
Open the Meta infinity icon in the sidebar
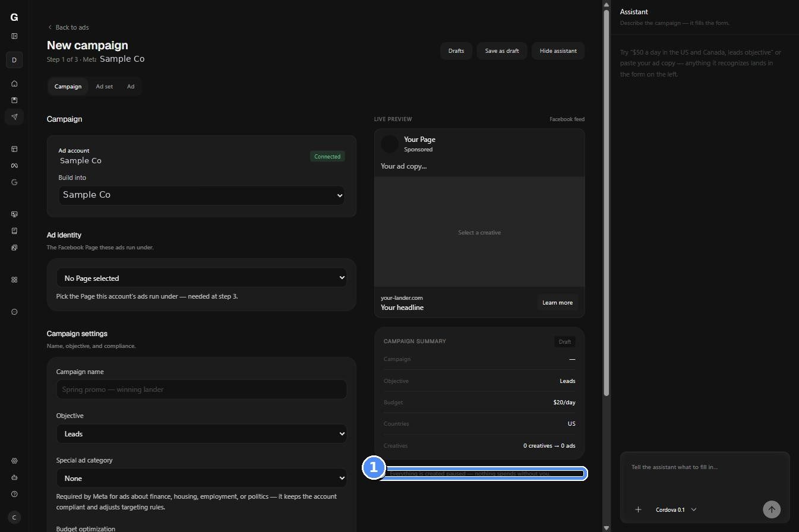(14, 166)
